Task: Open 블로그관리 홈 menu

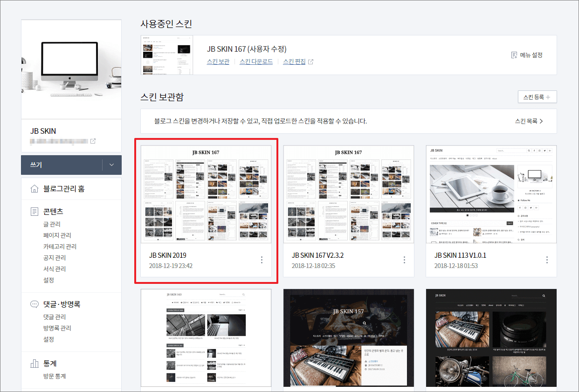Action: [64, 189]
